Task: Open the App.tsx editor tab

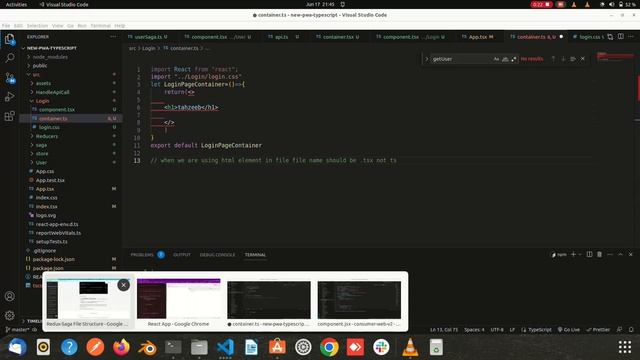Action: click(x=478, y=37)
